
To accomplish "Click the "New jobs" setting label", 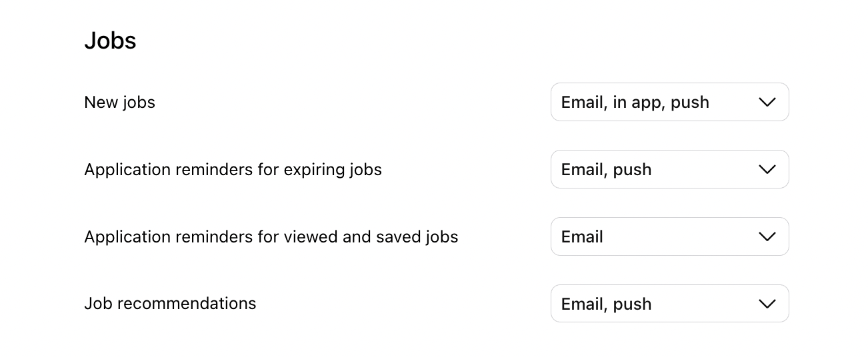I will (x=119, y=102).
